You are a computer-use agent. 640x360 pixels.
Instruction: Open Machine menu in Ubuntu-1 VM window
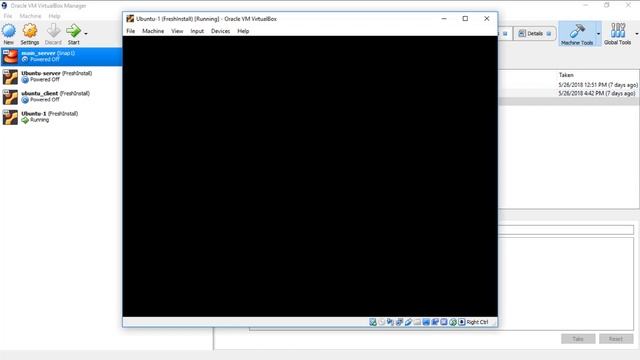click(x=153, y=31)
